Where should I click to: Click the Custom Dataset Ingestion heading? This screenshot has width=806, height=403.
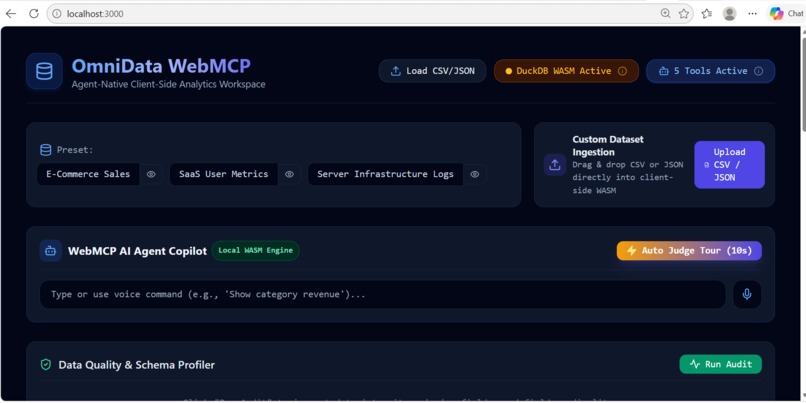(608, 146)
